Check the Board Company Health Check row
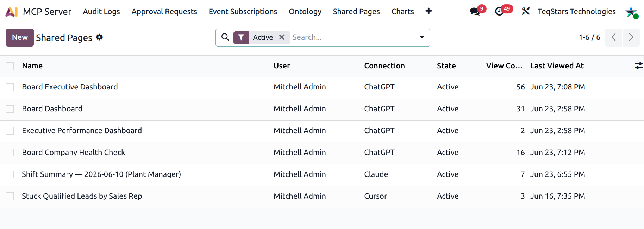Image resolution: width=644 pixels, height=229 pixels. (x=10, y=153)
